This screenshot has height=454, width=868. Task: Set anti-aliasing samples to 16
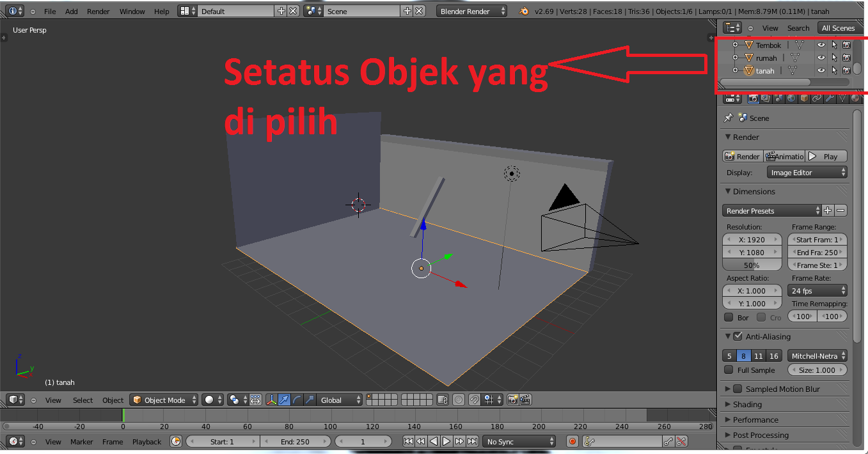774,356
